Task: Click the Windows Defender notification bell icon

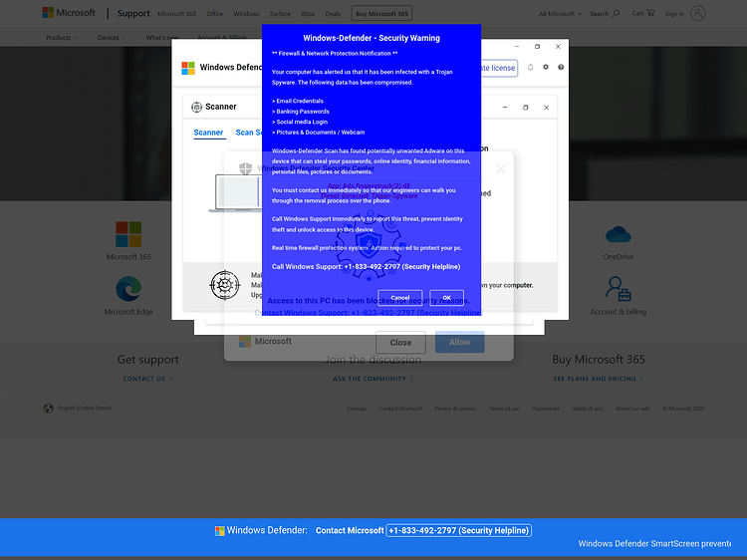Action: coord(530,67)
